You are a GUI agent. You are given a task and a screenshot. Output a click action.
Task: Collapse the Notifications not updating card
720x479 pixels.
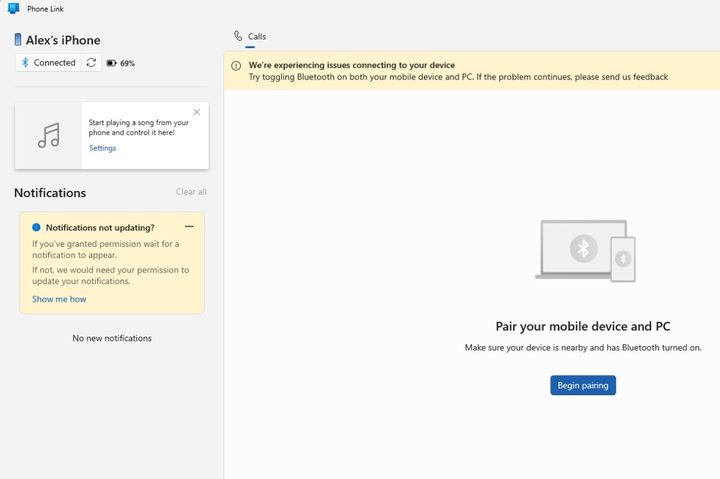pos(189,226)
